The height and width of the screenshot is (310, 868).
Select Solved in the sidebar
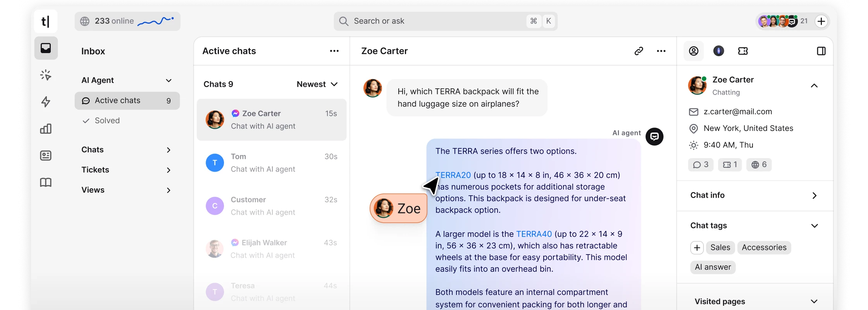click(x=127, y=121)
